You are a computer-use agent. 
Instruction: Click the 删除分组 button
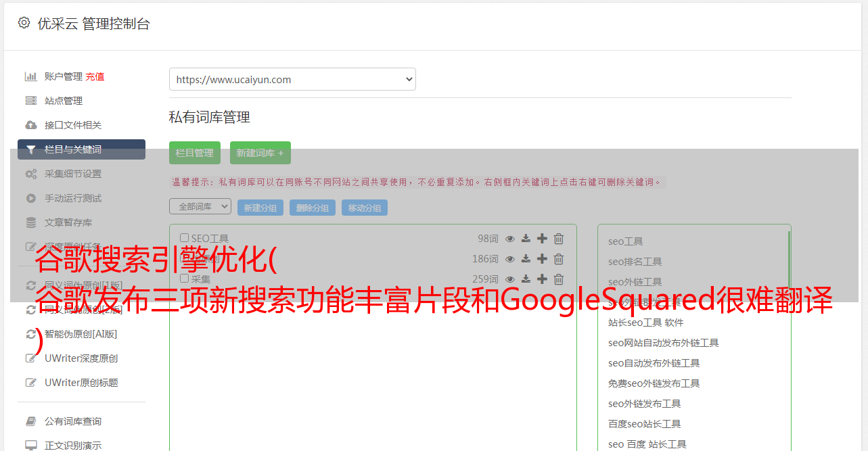coord(313,208)
